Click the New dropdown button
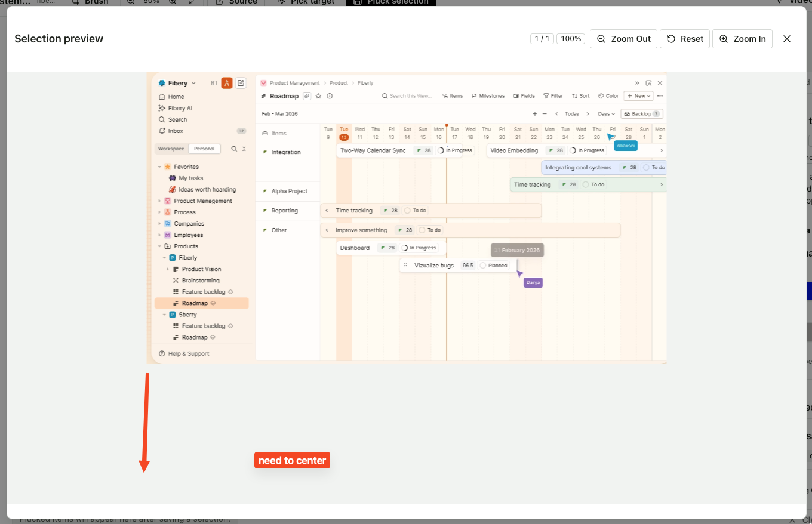Viewport: 812px width, 524px height. point(638,95)
